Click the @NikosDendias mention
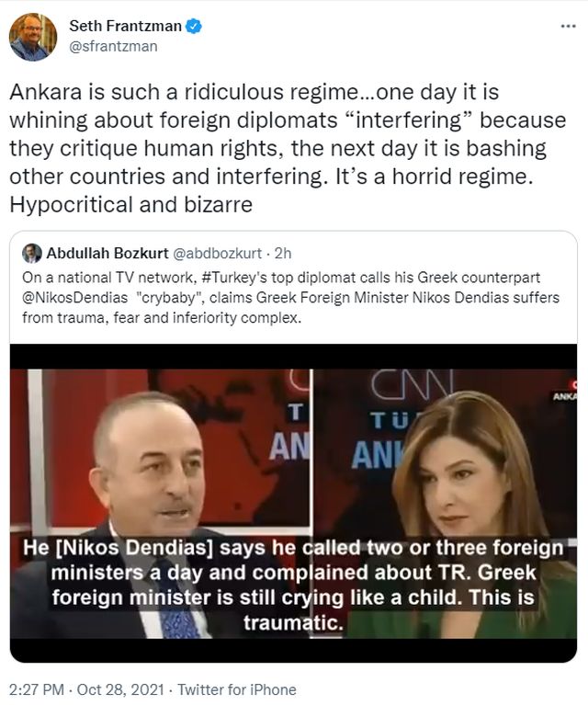 coord(75,298)
